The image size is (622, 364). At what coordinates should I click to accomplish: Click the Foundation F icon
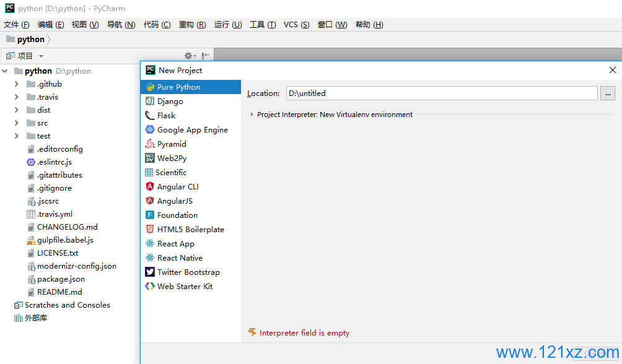[150, 215]
